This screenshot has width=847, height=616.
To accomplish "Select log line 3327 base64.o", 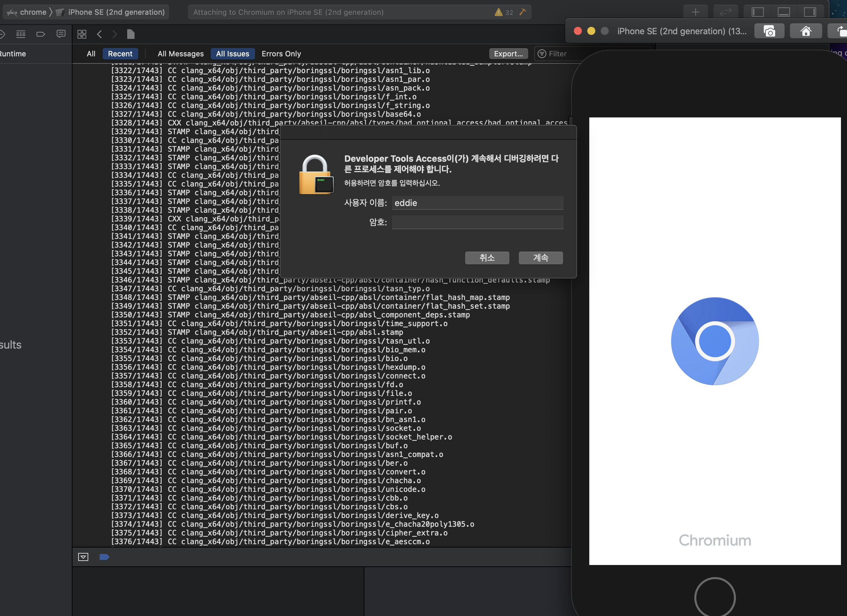I will [x=266, y=114].
